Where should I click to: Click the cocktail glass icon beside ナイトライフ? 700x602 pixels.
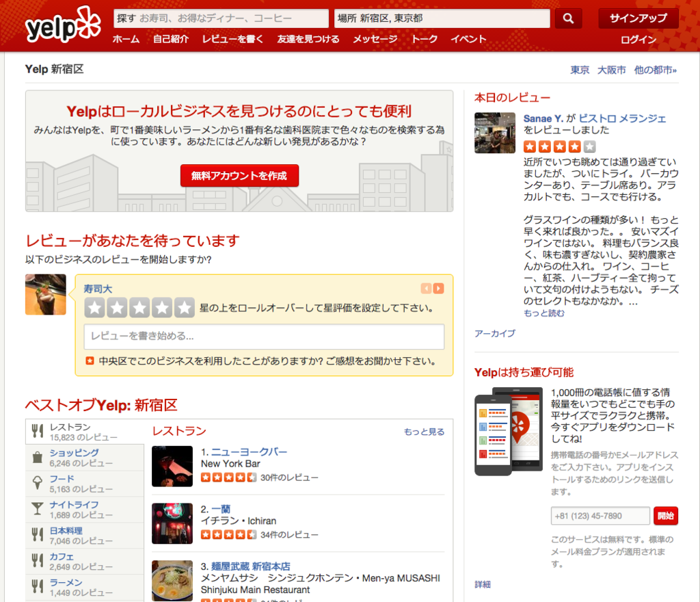[x=38, y=509]
